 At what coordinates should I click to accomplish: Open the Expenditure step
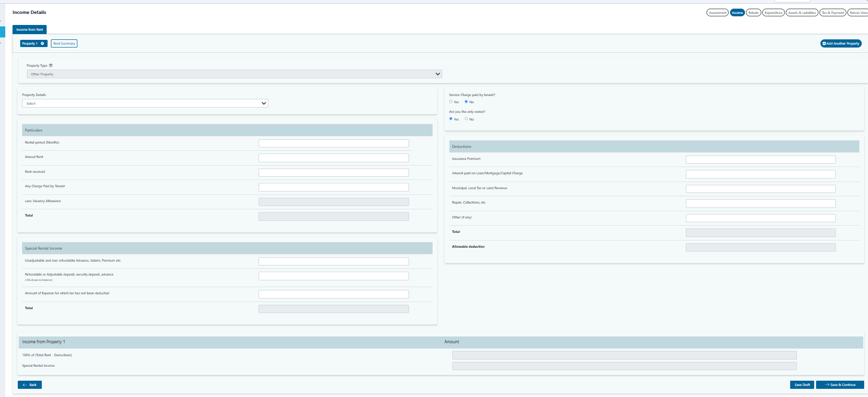773,13
